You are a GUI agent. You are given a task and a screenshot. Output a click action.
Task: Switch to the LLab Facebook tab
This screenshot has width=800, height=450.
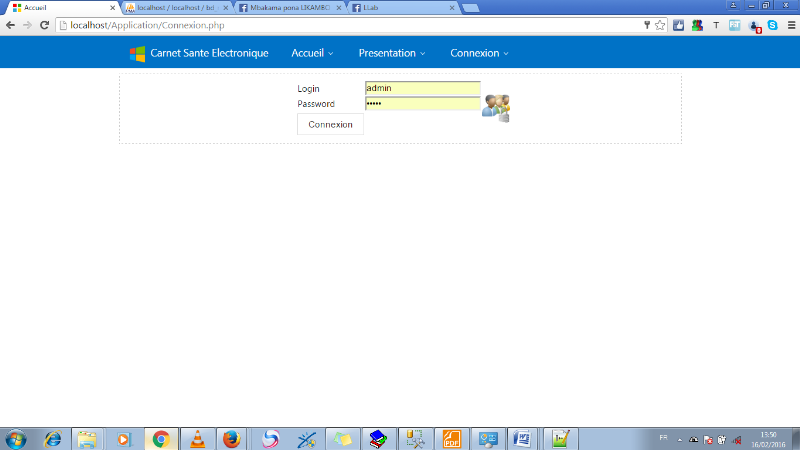[x=402, y=8]
